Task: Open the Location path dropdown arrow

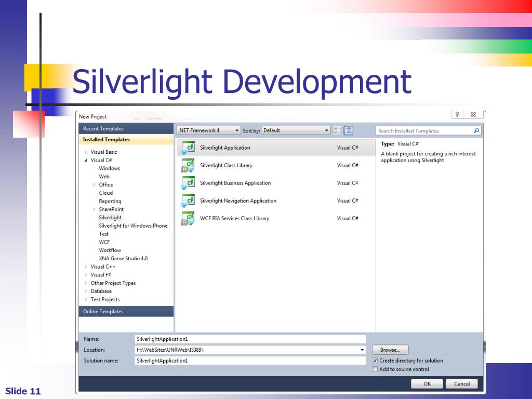Action: [362, 350]
